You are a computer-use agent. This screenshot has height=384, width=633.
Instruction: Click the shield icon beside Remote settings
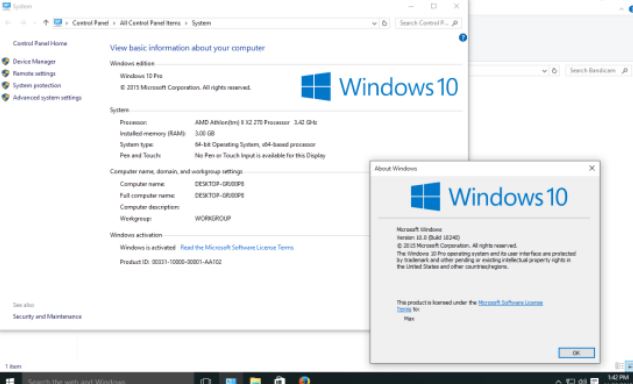click(6, 73)
